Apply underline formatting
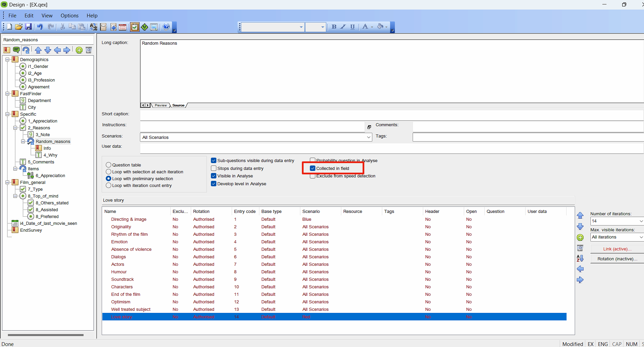 click(x=352, y=27)
